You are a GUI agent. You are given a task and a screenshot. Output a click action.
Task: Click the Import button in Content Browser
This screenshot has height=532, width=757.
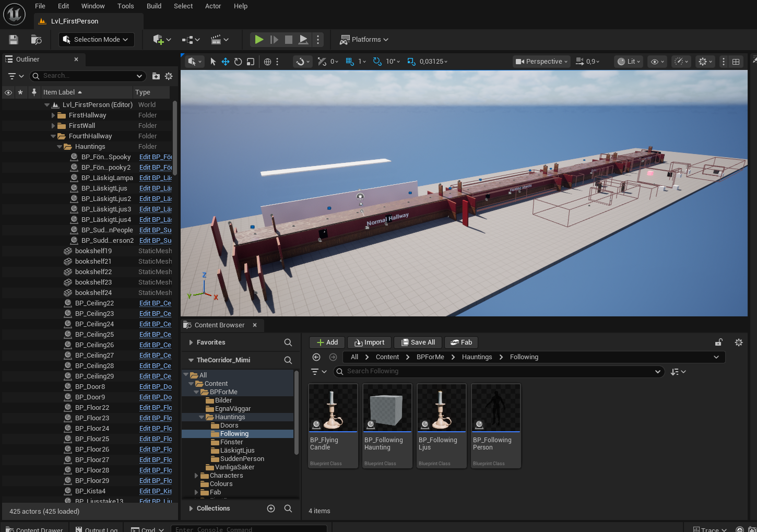(370, 342)
